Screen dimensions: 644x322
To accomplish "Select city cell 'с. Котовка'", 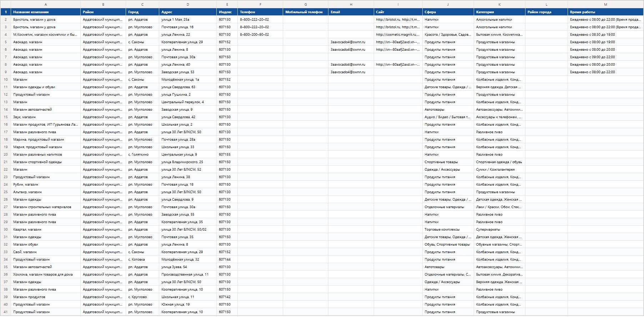I will pos(142,260).
